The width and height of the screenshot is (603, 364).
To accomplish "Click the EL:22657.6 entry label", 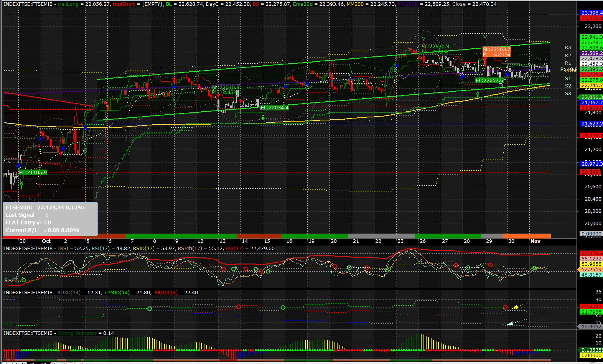I will 489,80.
